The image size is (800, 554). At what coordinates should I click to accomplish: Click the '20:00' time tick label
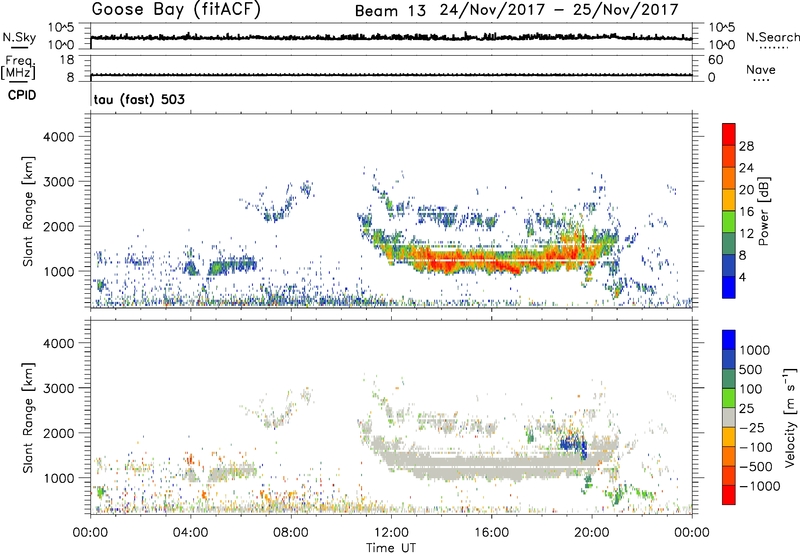[591, 533]
